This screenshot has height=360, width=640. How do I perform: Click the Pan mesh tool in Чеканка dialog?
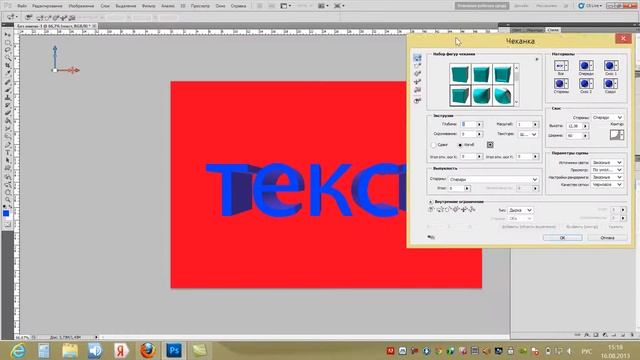[x=417, y=73]
